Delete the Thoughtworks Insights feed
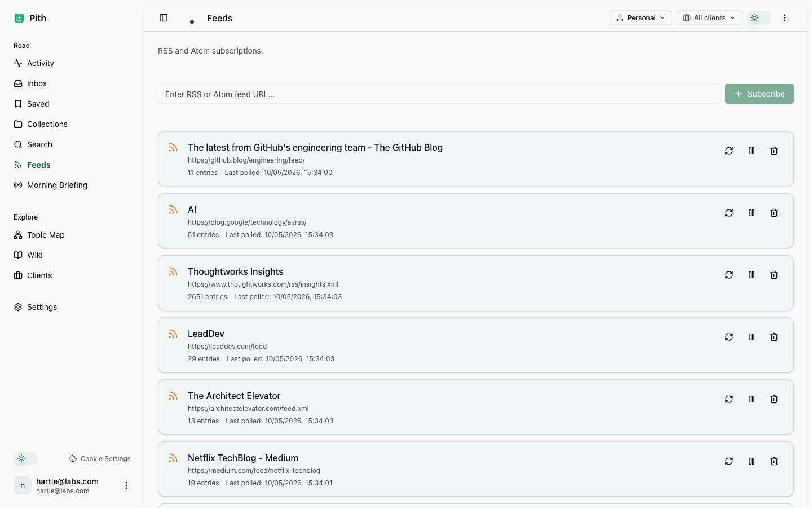 coord(774,275)
